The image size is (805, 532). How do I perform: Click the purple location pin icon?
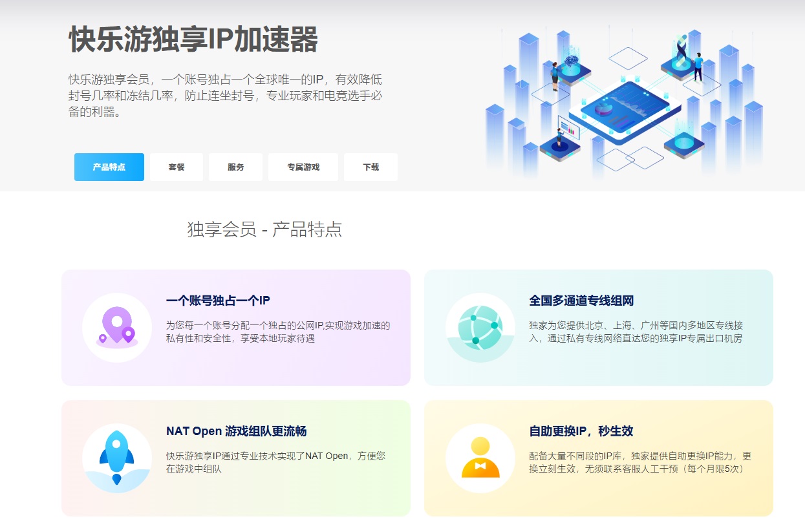click(117, 328)
